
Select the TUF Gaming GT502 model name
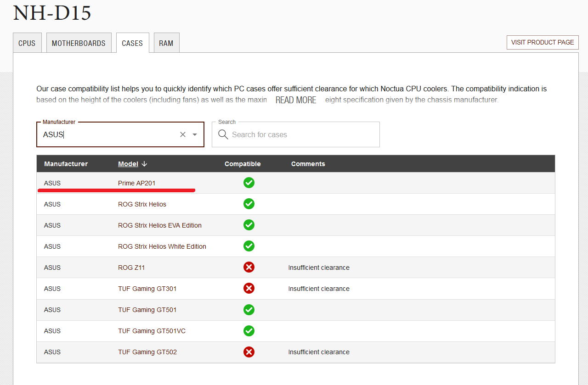[147, 352]
